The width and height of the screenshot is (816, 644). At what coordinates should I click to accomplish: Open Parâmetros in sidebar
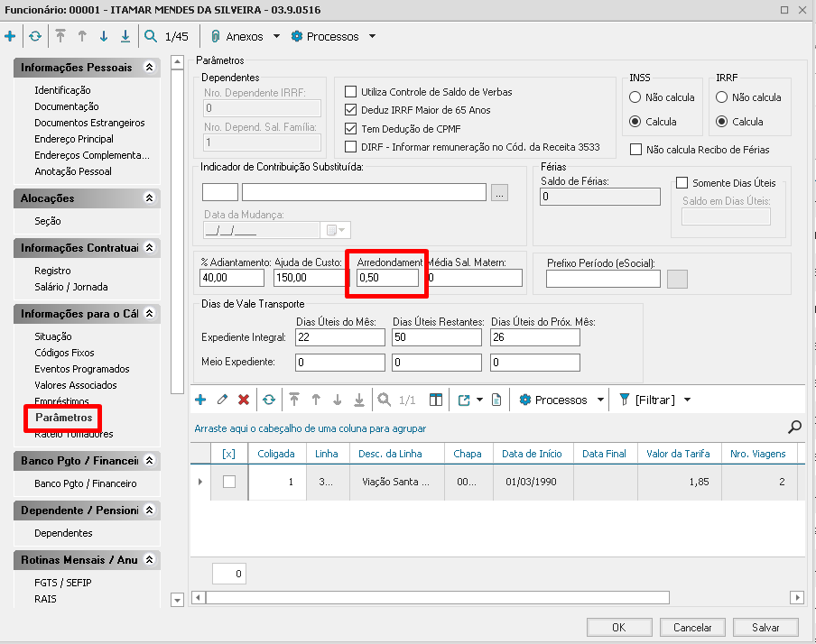pos(63,418)
